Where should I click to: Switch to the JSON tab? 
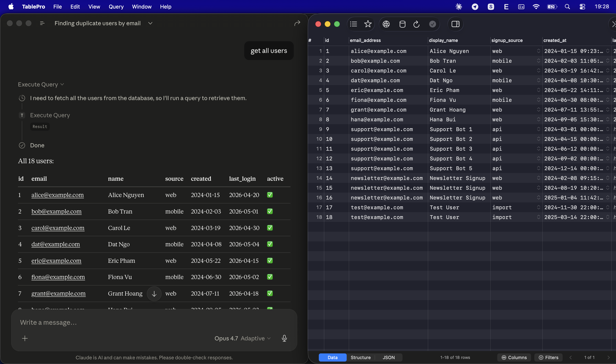(388, 358)
